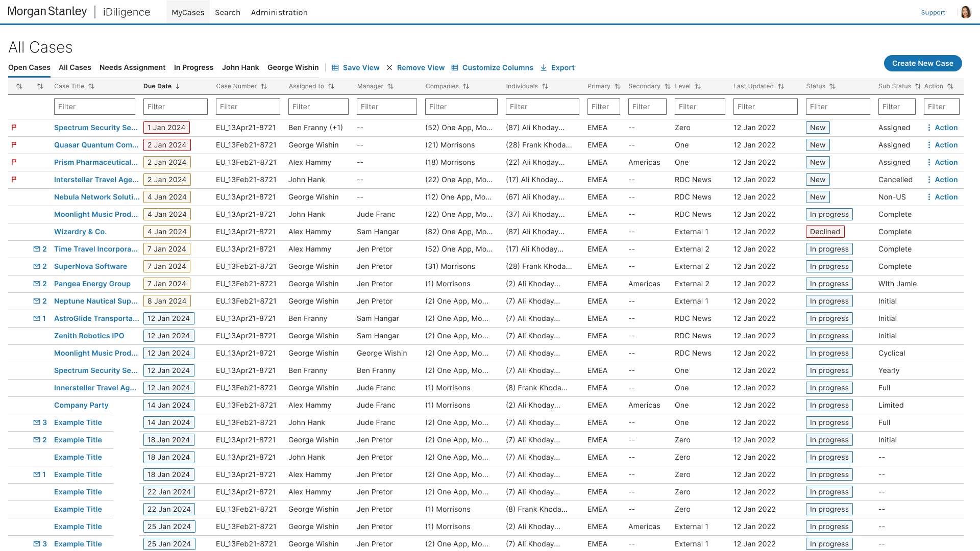Viewport: 980px width, 551px height.
Task: Click sort icon next to Case Title
Action: (91, 86)
